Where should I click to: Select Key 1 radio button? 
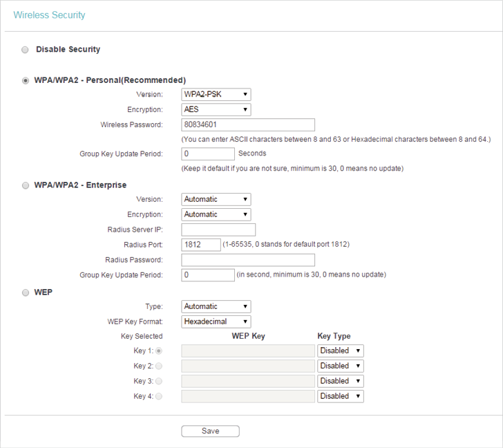(159, 351)
